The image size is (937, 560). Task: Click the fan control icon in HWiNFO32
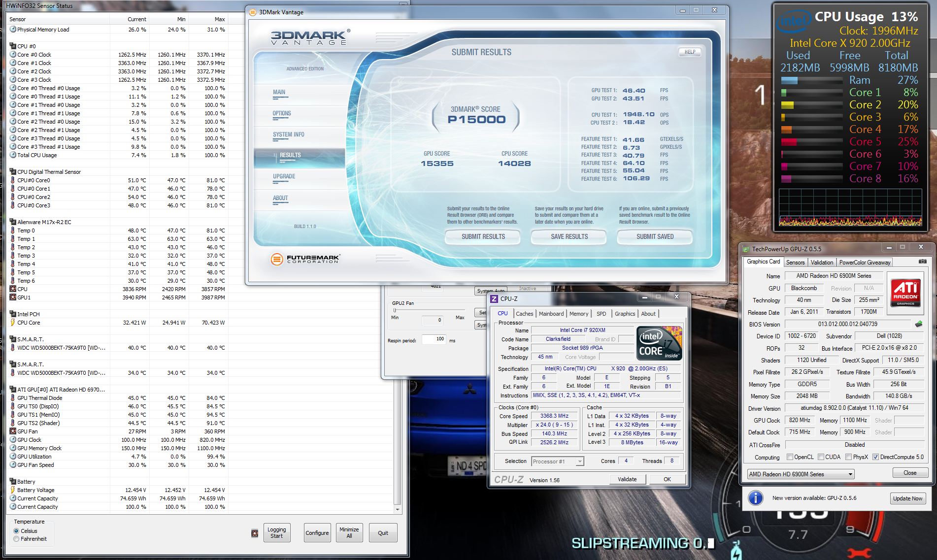[x=255, y=533]
